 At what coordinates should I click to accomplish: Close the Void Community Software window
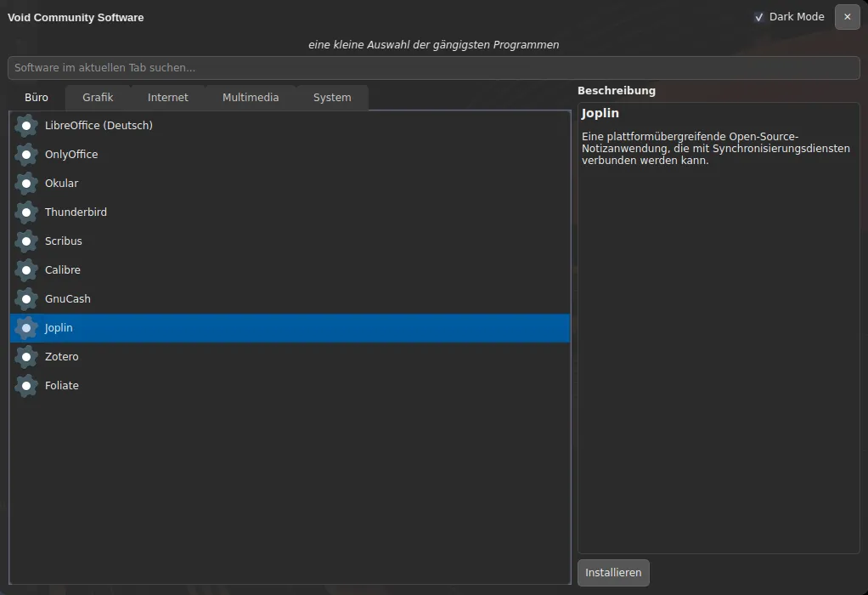click(847, 17)
